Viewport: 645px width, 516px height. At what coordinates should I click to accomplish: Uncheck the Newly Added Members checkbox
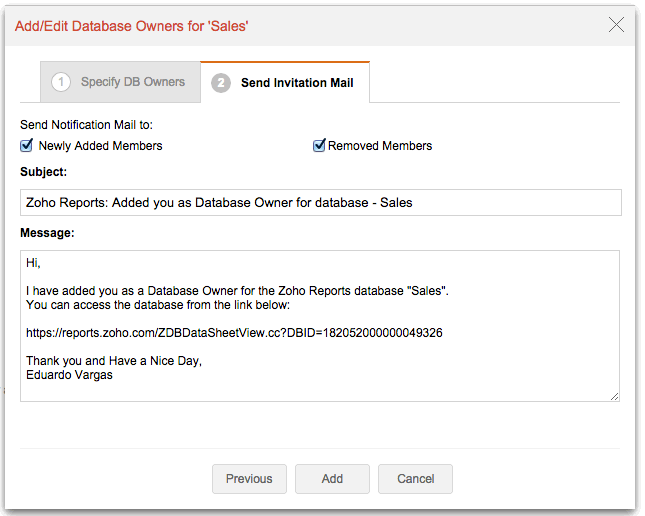(27, 145)
